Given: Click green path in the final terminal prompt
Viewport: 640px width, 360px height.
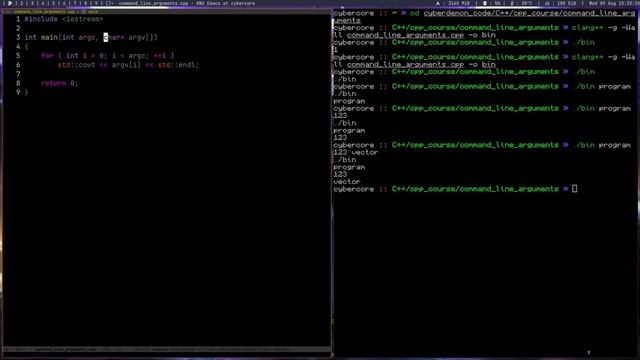Looking at the screenshot, I should coord(475,189).
